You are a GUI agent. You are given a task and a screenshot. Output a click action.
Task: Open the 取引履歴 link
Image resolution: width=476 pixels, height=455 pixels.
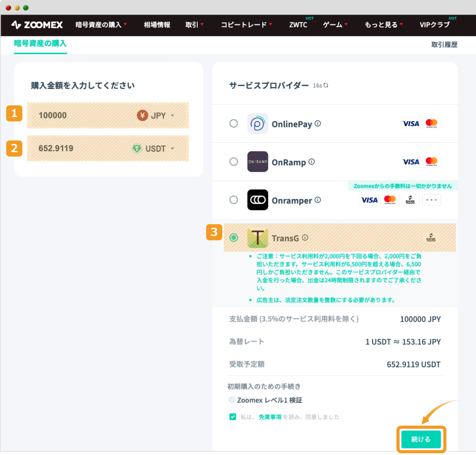(444, 45)
